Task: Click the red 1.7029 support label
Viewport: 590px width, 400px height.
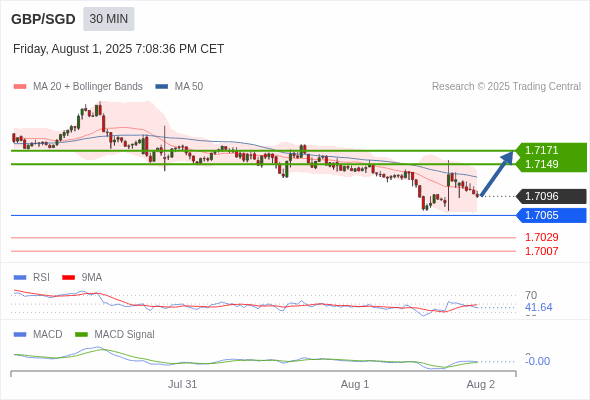Action: point(541,237)
